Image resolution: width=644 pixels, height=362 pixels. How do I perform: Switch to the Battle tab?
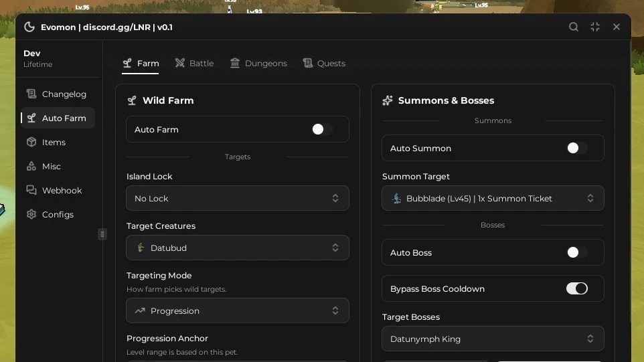click(x=194, y=63)
